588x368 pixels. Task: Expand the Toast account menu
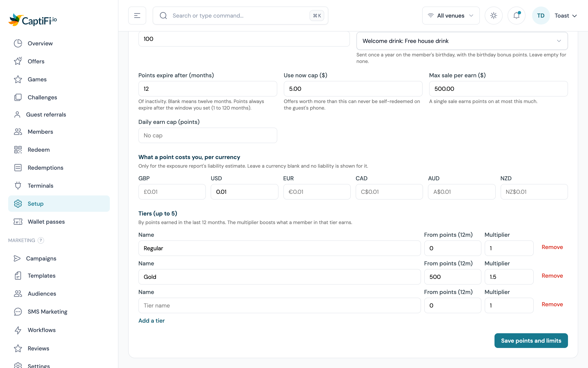pyautogui.click(x=566, y=16)
